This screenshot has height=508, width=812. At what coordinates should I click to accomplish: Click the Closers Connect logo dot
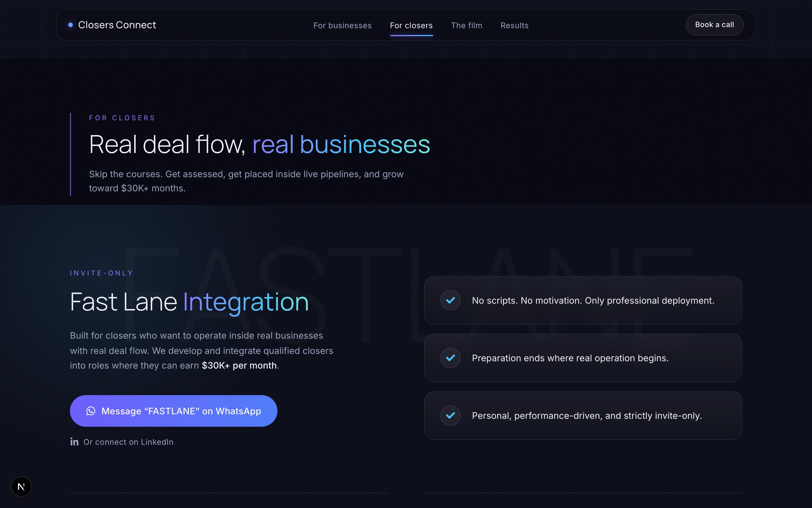[x=70, y=25]
